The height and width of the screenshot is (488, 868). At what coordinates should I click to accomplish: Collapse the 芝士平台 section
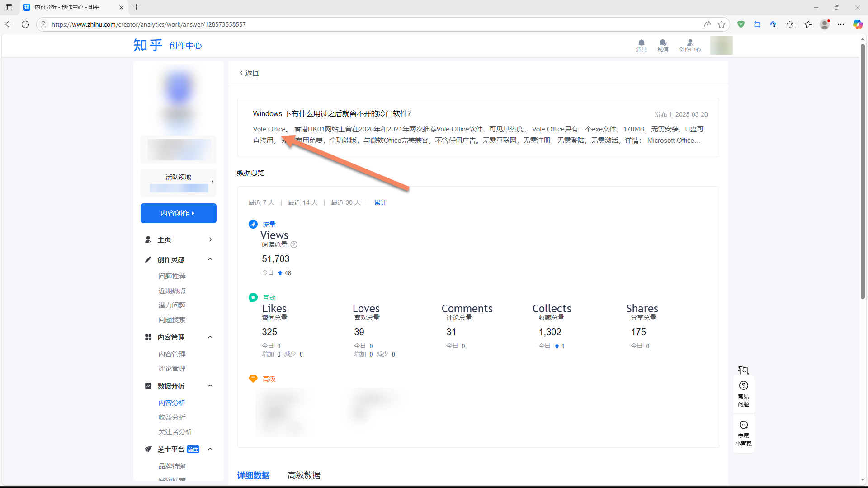tap(210, 449)
